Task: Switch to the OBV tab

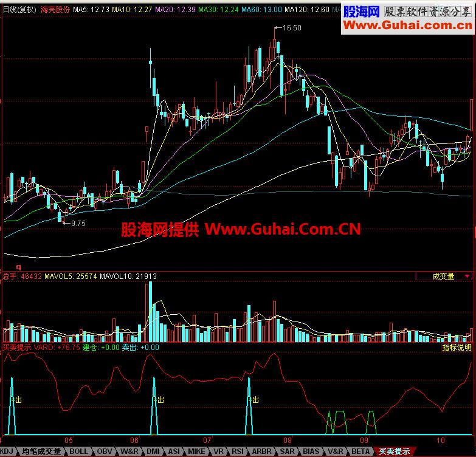Action: 105,452
